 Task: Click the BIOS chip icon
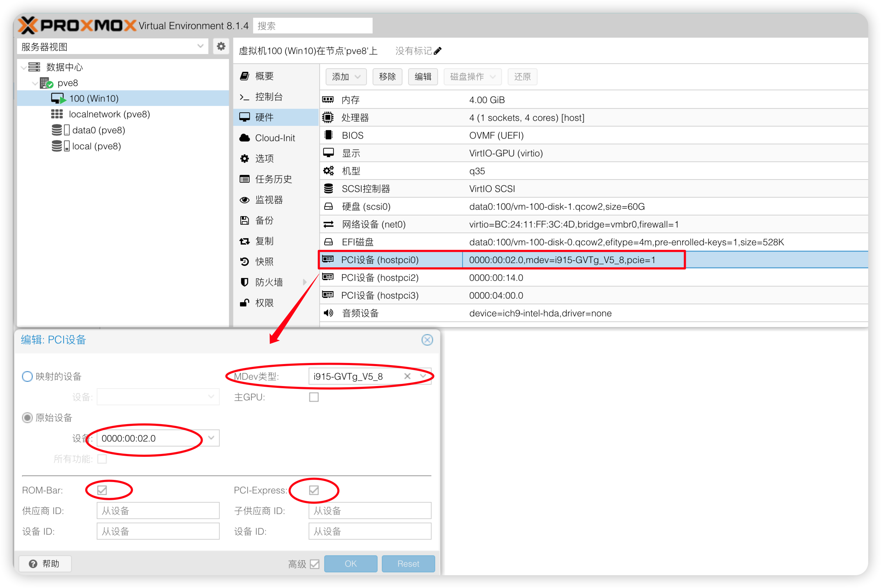pos(329,135)
